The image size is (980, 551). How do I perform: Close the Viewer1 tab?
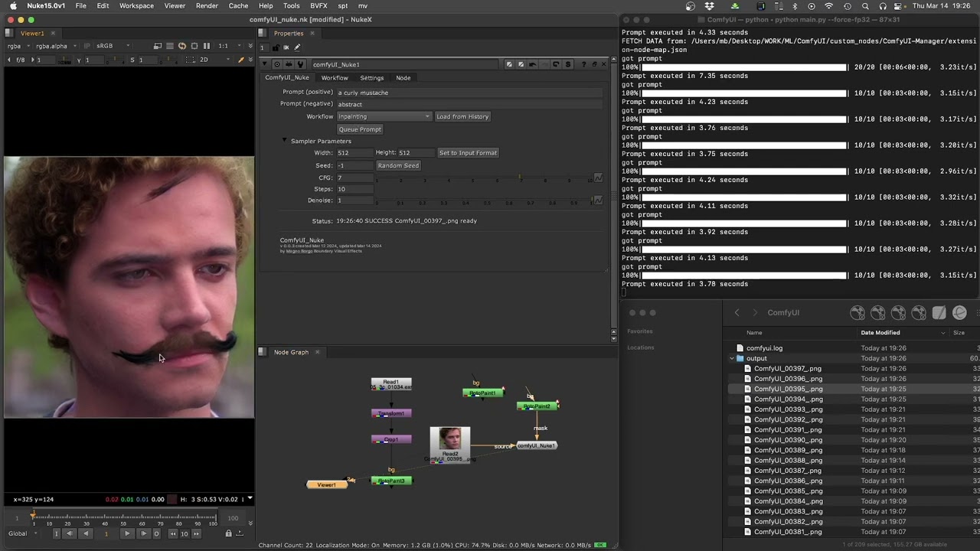[x=53, y=33]
